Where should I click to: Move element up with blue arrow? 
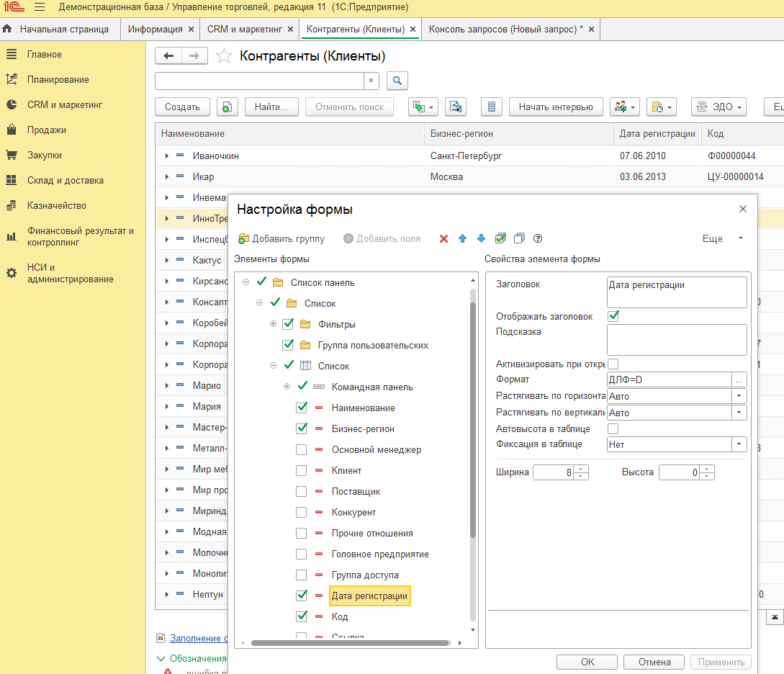pos(462,238)
